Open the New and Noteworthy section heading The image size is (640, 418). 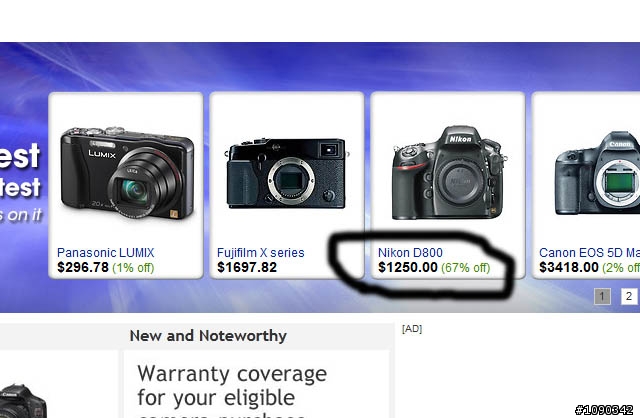click(208, 336)
